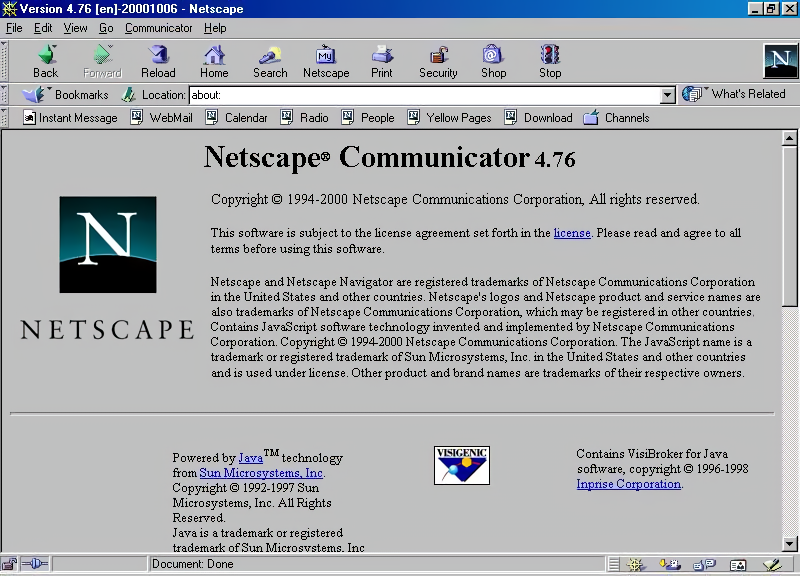Go to Home page icon

pyautogui.click(x=214, y=60)
